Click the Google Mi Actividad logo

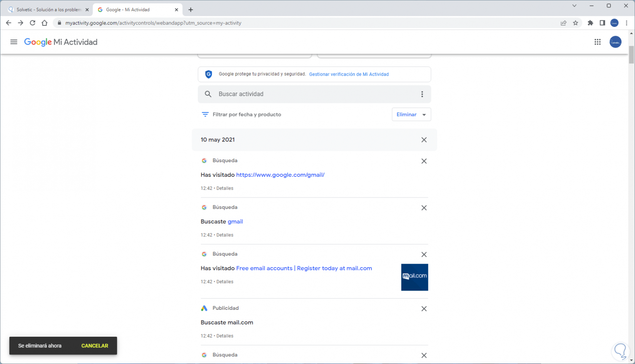click(61, 42)
